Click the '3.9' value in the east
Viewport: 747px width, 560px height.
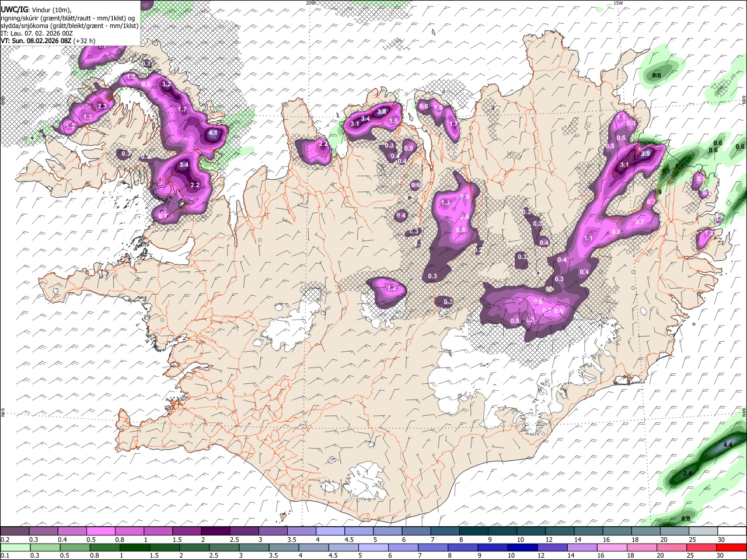point(645,153)
